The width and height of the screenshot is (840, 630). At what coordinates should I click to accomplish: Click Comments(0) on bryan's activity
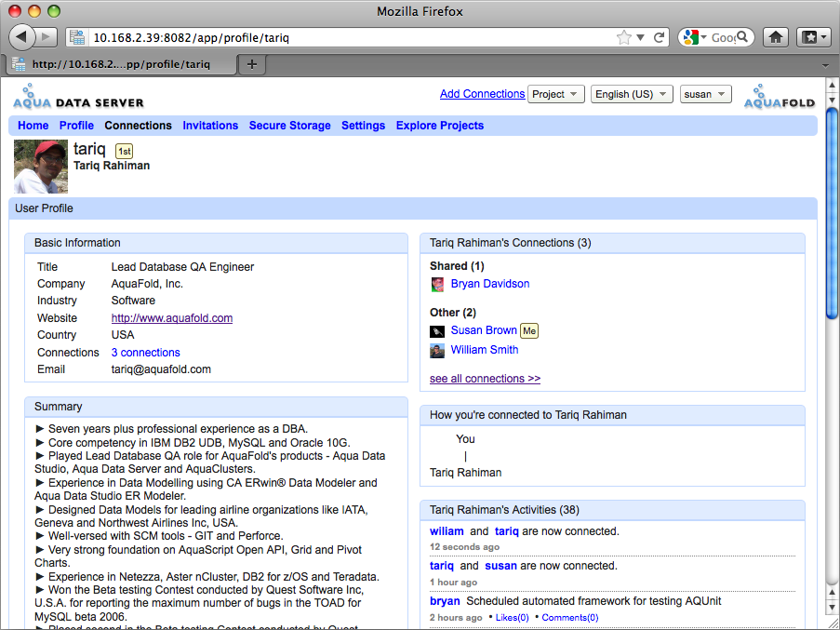[570, 618]
